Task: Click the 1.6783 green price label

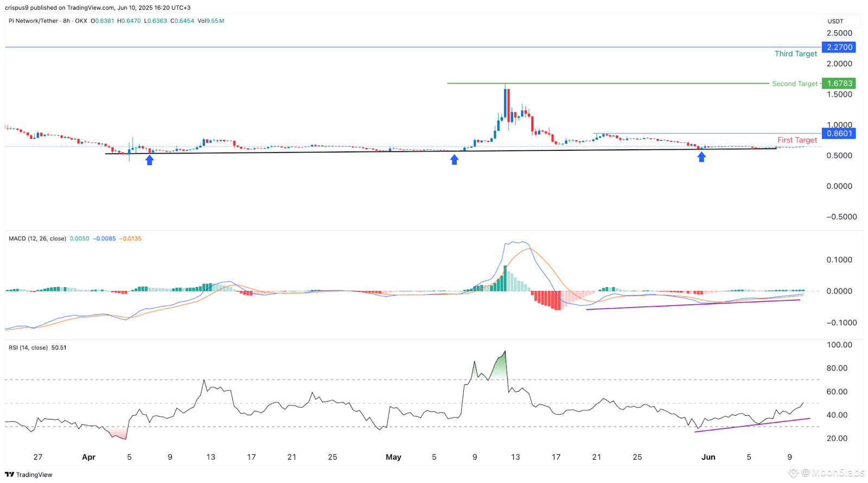Action: tap(839, 83)
